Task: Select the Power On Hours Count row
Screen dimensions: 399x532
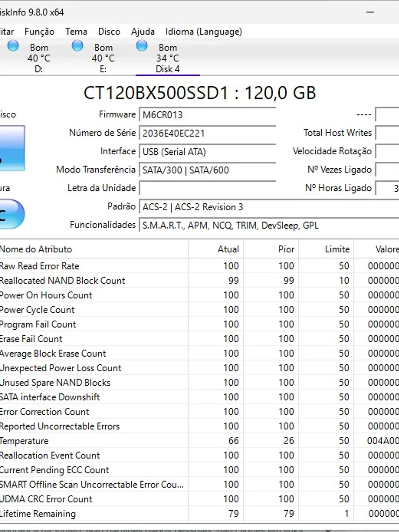Action: pos(199,295)
